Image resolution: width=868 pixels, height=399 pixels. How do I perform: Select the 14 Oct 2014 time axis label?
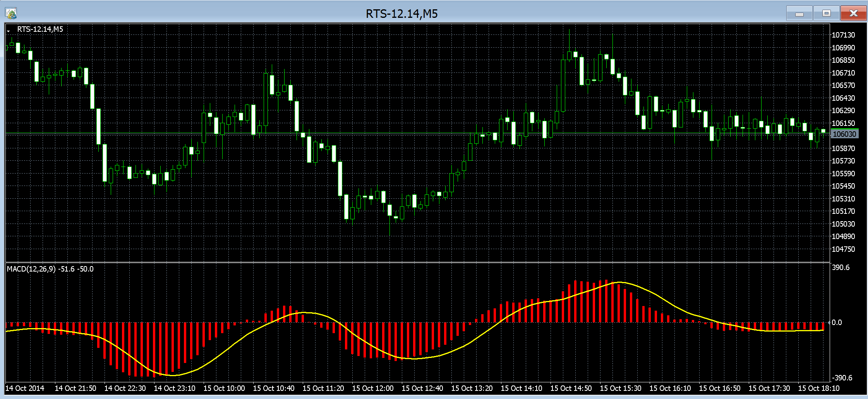coord(25,388)
